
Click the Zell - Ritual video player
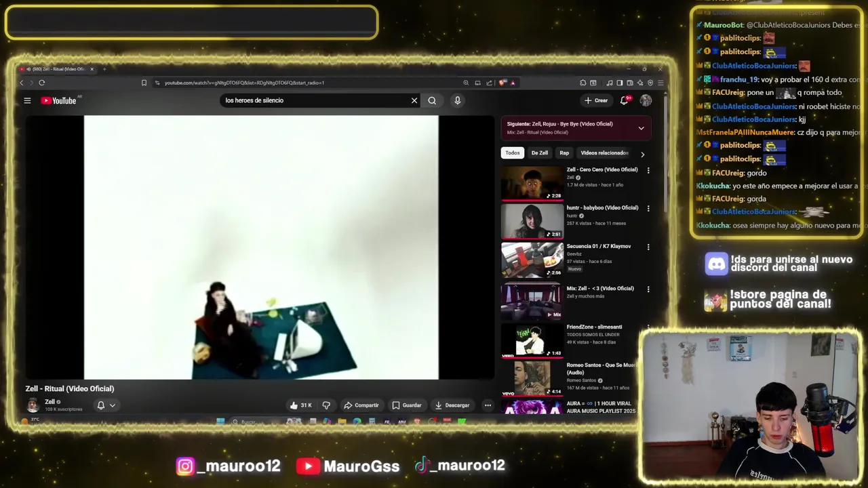261,247
